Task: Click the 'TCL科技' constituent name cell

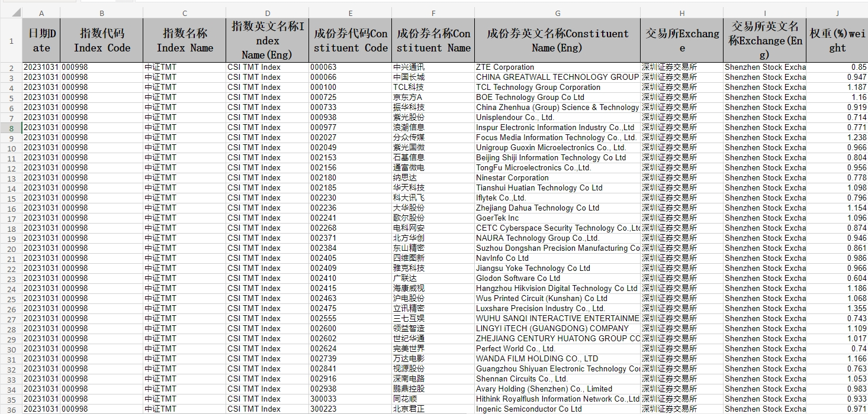Action: click(433, 88)
